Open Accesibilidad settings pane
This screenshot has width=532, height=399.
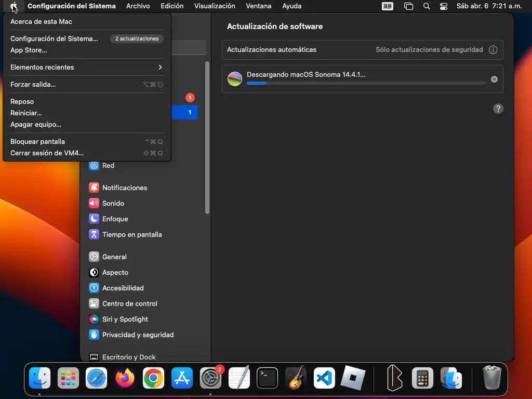point(116,288)
